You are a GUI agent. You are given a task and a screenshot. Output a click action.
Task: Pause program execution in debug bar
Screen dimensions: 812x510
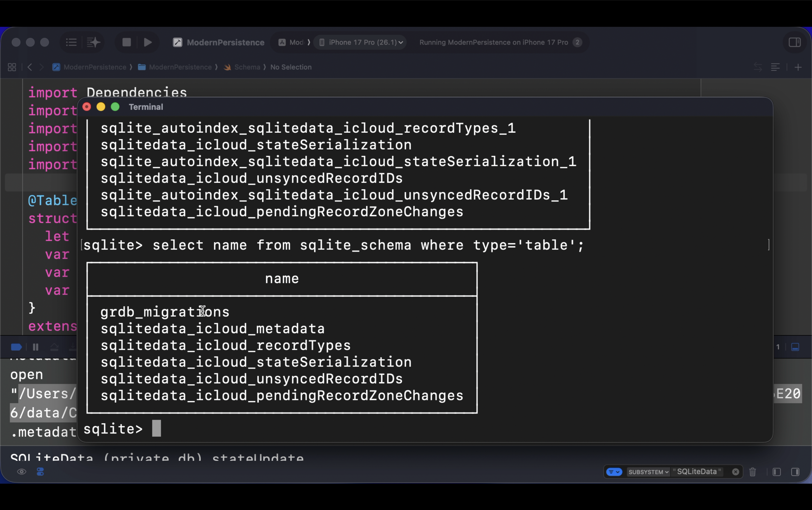click(x=35, y=347)
